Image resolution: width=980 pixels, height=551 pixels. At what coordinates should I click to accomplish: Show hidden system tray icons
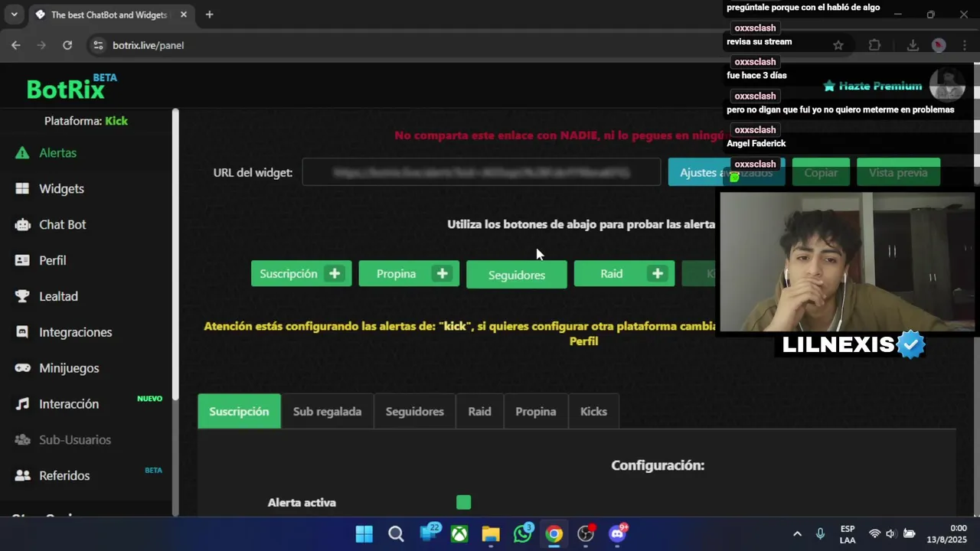[797, 533]
